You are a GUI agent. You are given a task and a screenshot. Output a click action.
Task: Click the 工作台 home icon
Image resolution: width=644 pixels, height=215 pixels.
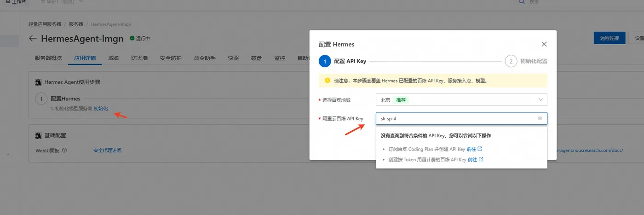point(8,1)
